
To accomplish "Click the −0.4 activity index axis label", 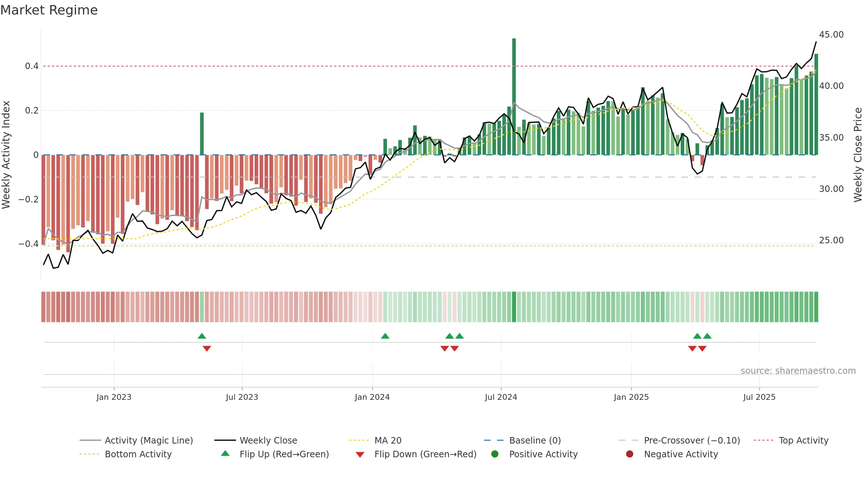I will (29, 244).
